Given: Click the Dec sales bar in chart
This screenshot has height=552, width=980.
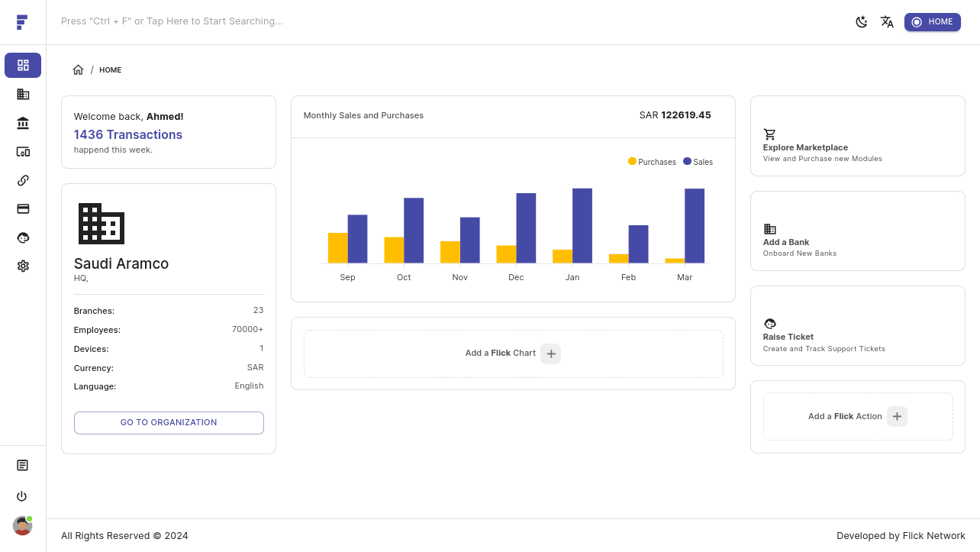Looking at the screenshot, I should [526, 228].
